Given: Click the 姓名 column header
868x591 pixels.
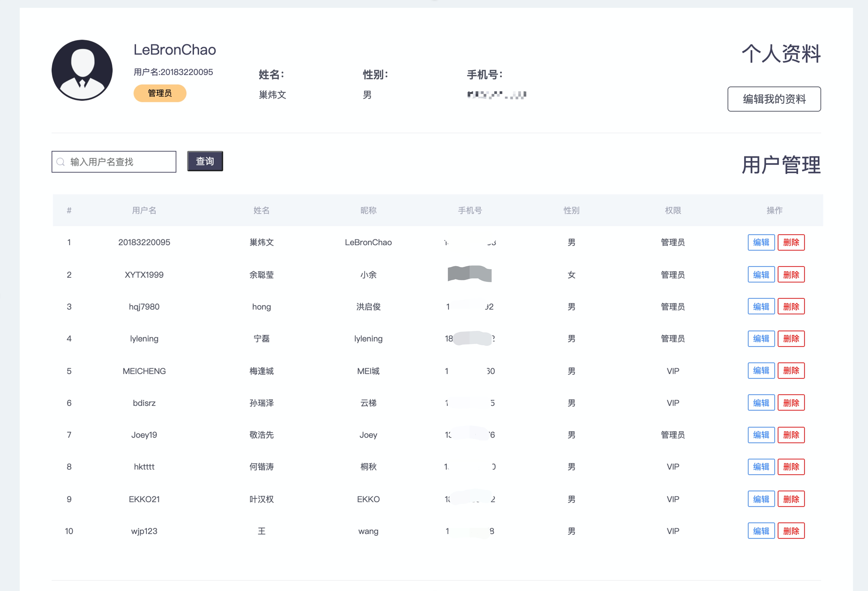Looking at the screenshot, I should point(261,210).
